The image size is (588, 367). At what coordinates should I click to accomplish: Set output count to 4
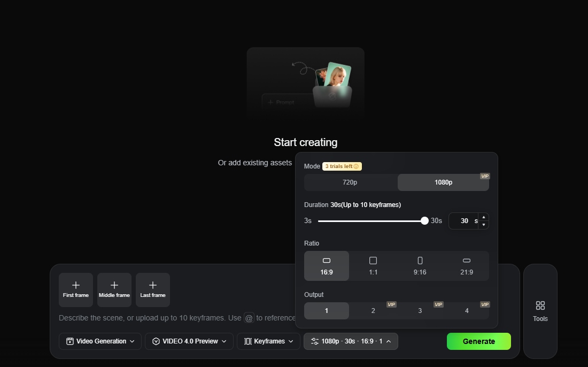pos(467,311)
